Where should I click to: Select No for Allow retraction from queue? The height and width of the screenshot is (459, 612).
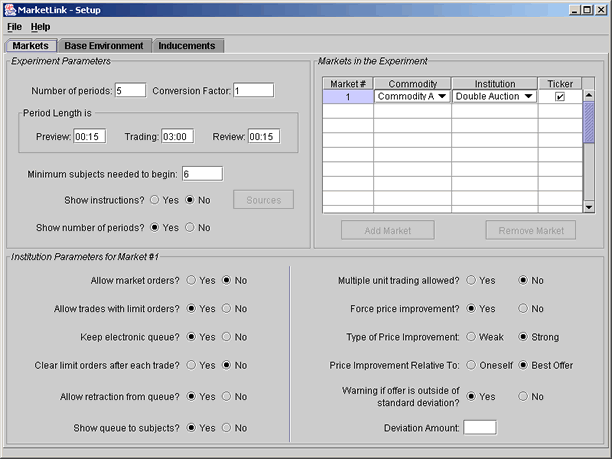click(x=226, y=397)
